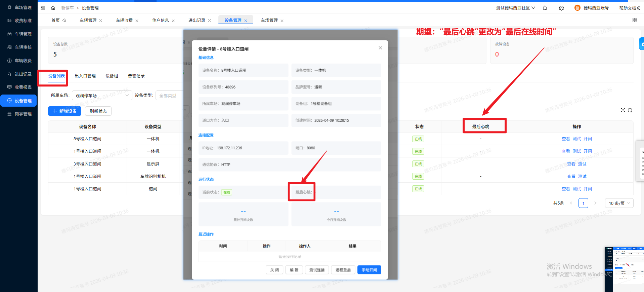Screen dimensions: 644x292
Task: Click the 8号楼入口道闸 device name cell
Action: point(87,139)
